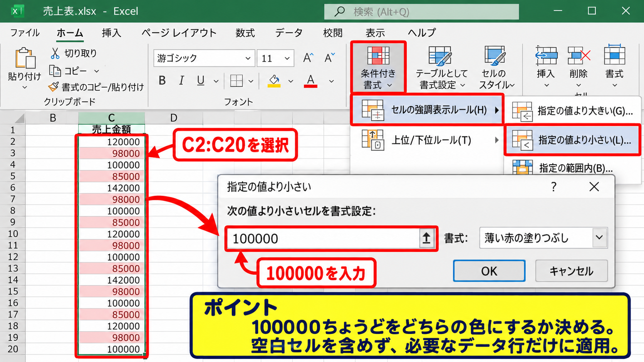The image size is (644, 362).
Task: Apply the red font color
Action: [310, 81]
